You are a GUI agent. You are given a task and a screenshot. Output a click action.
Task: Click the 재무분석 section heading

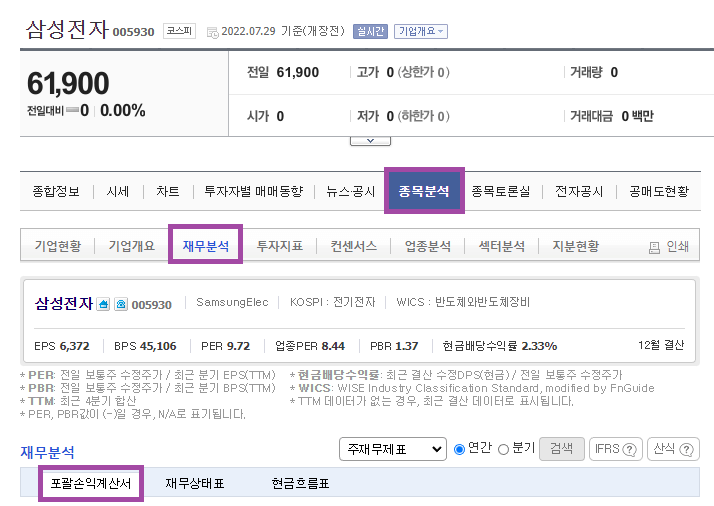point(47,452)
